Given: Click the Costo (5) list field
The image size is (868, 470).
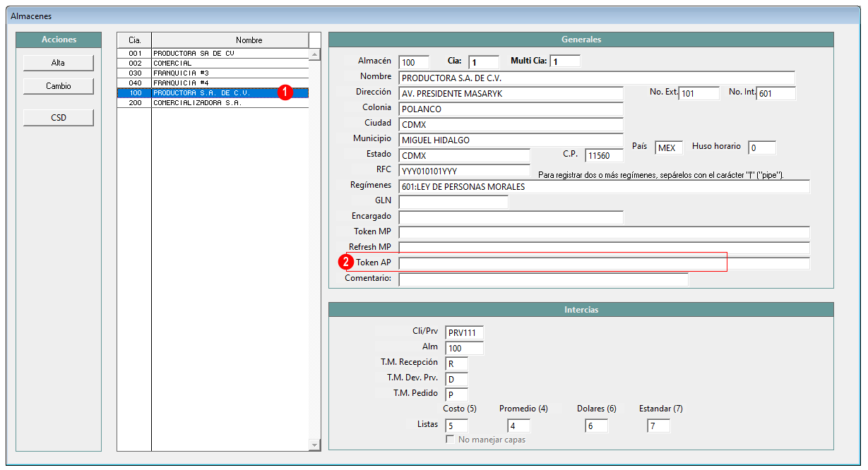Looking at the screenshot, I should [457, 426].
